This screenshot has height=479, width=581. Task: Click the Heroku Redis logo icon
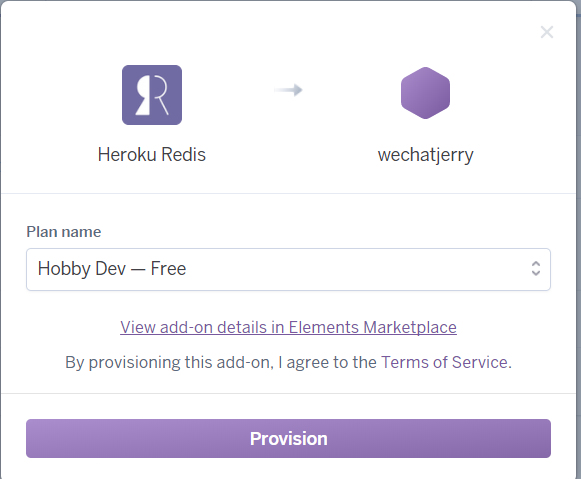click(152, 95)
